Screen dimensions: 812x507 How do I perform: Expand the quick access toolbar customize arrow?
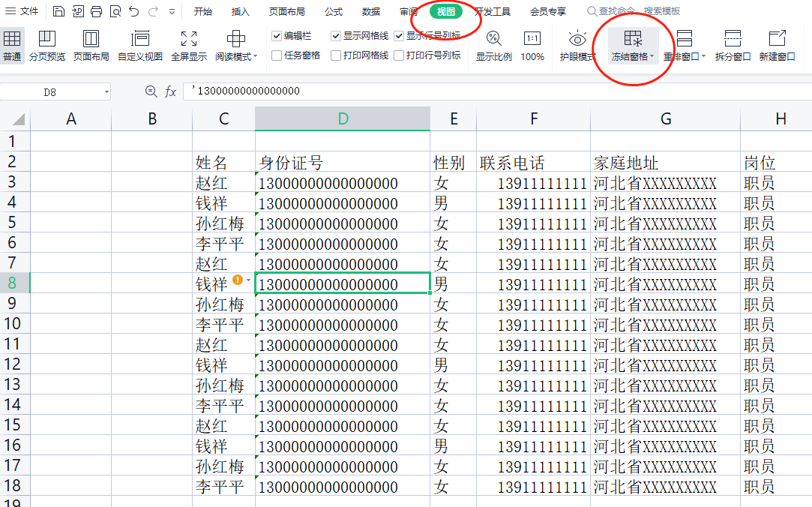pos(172,11)
